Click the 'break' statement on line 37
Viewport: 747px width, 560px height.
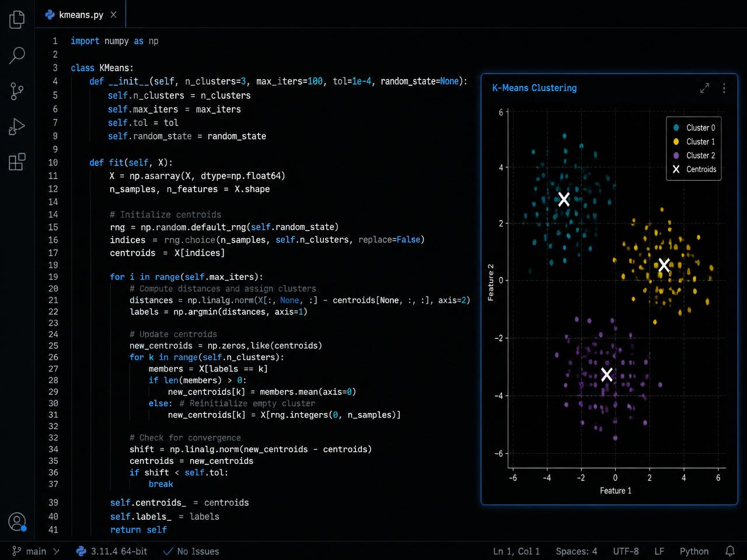click(x=161, y=484)
